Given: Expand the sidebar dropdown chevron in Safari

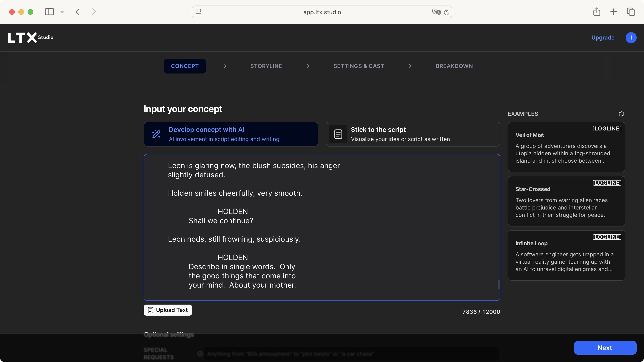Looking at the screenshot, I should click(x=62, y=12).
